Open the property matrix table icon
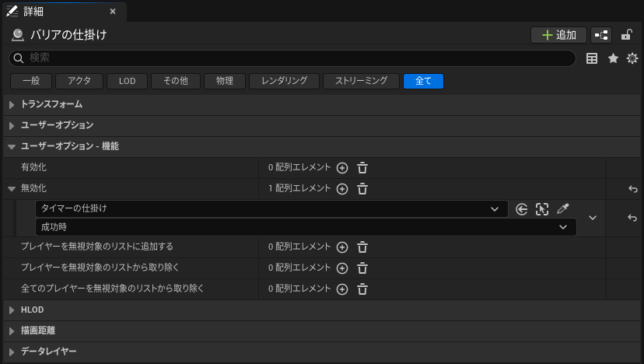Screen dimensions: 644x364 (x=592, y=58)
